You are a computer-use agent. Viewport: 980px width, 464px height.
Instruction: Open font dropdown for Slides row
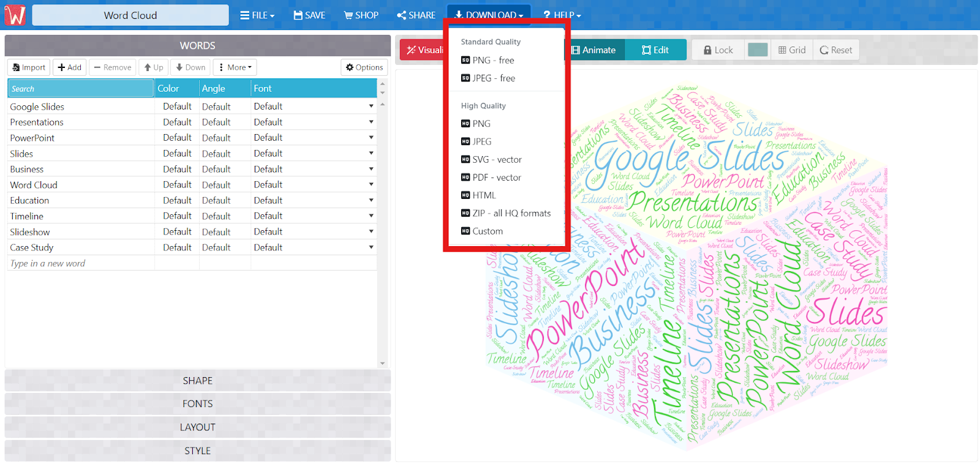pos(371,153)
